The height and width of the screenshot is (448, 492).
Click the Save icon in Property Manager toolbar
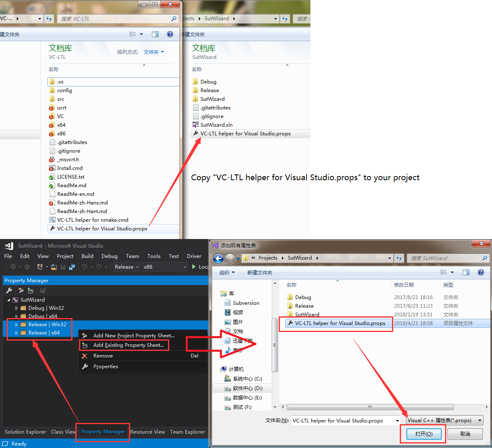tap(43, 290)
